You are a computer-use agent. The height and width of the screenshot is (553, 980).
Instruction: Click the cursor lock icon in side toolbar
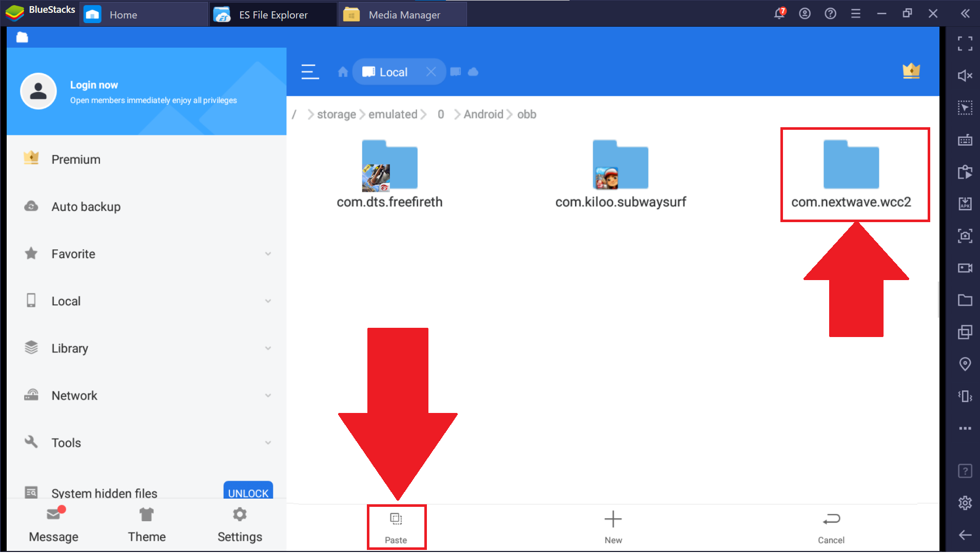(x=965, y=108)
